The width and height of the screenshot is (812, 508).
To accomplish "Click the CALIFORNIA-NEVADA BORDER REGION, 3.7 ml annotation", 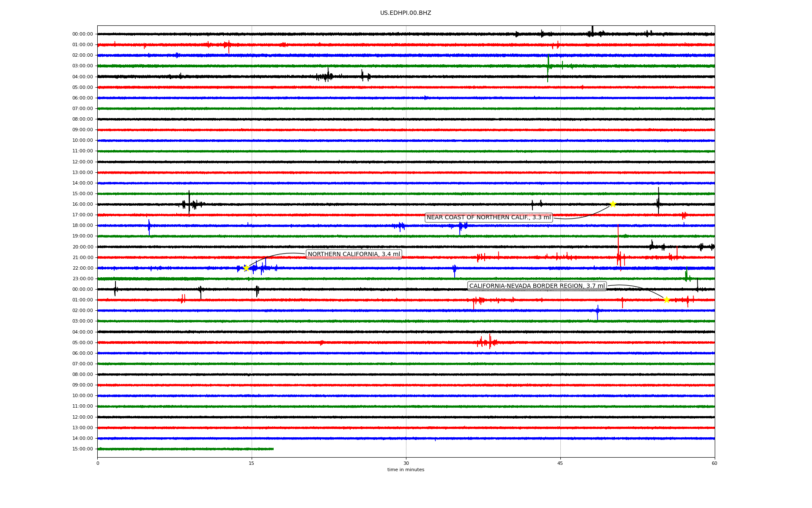I will coord(537,286).
